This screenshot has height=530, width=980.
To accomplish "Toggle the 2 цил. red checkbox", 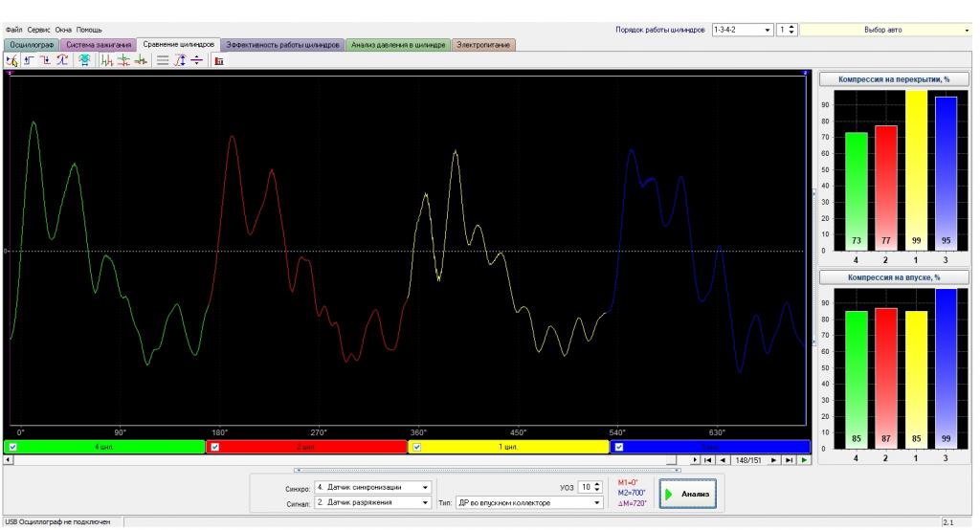I will point(215,447).
